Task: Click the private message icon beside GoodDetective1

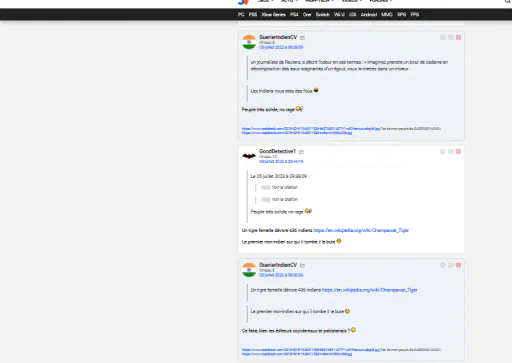Action: tap(301, 152)
